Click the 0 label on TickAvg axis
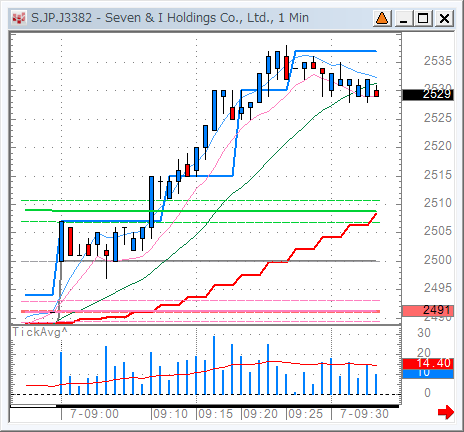 pyautogui.click(x=427, y=393)
